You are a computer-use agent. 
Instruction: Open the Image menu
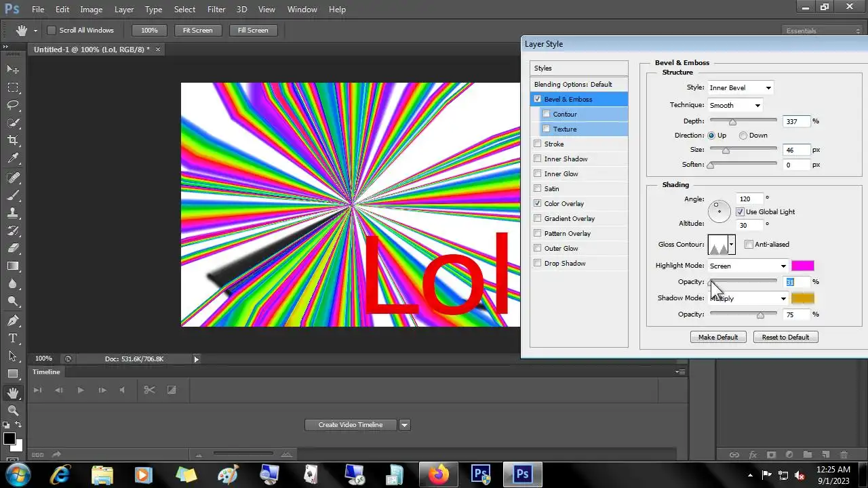point(92,9)
